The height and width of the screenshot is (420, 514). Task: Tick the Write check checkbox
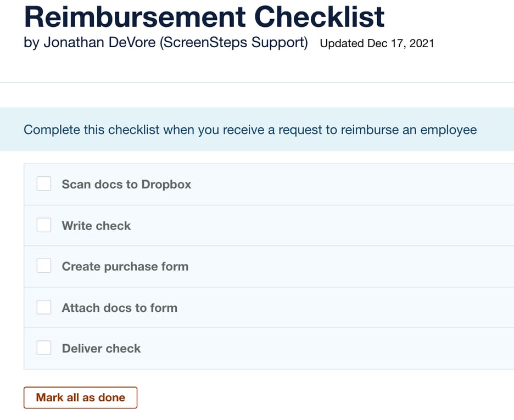(44, 225)
